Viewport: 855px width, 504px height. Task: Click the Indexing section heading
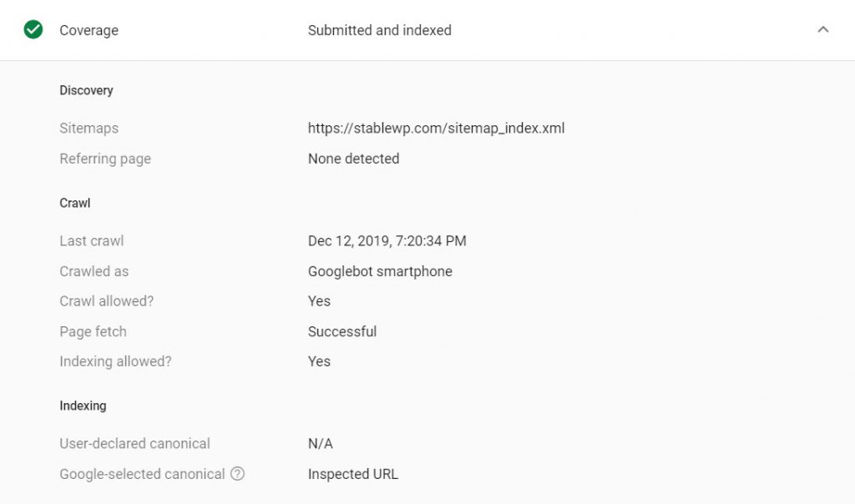click(x=83, y=406)
